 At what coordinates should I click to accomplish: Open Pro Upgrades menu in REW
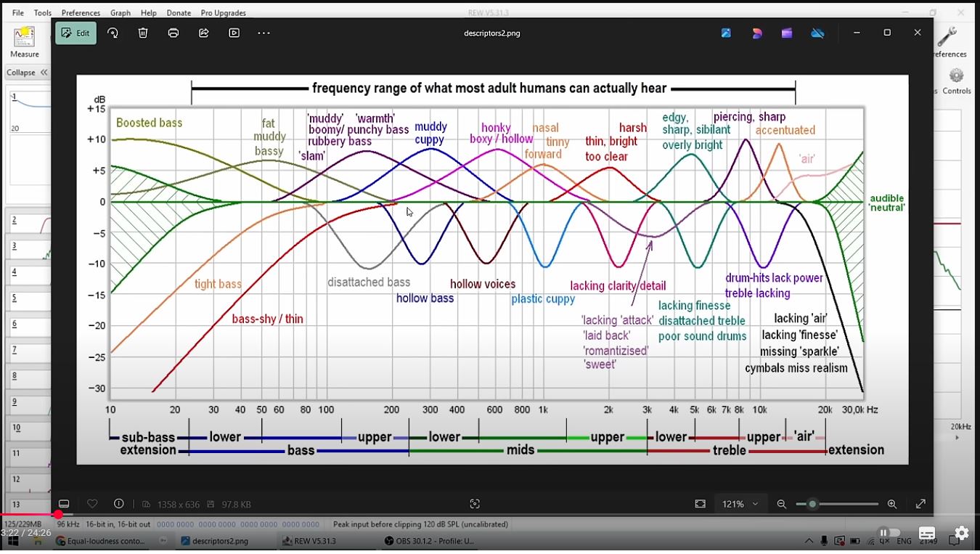(x=223, y=12)
